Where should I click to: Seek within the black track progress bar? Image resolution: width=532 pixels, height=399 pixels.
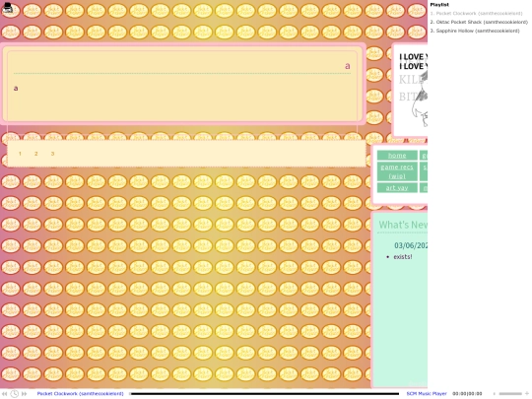coord(265,394)
